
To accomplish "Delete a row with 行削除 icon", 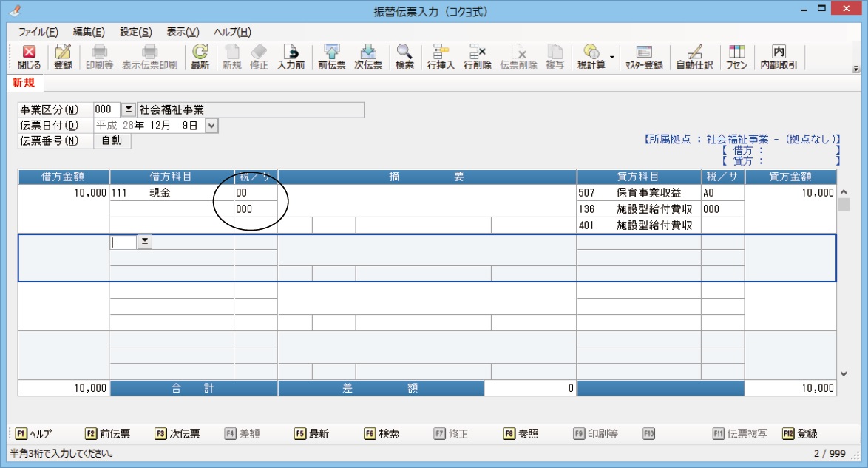I will pyautogui.click(x=477, y=57).
